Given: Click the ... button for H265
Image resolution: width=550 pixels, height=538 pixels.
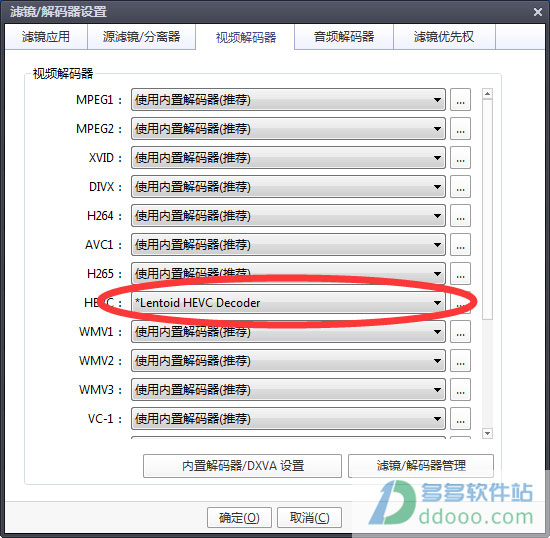Looking at the screenshot, I should click(461, 274).
